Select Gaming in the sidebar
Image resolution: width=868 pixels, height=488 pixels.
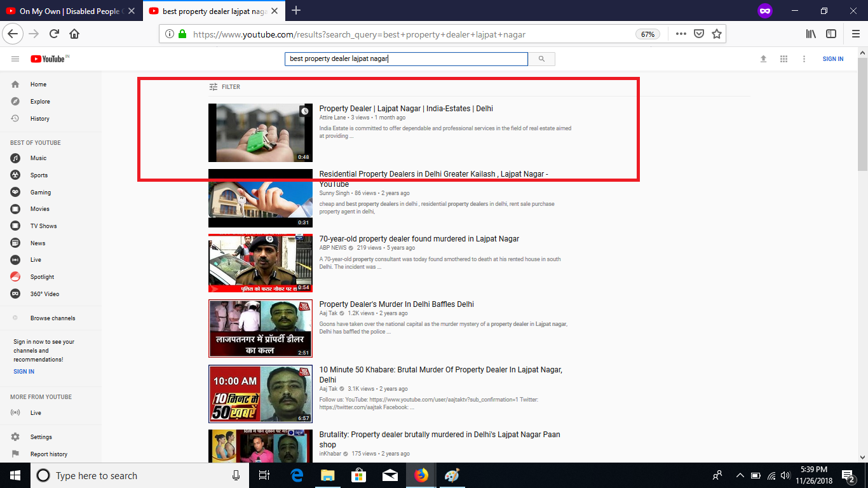41,192
